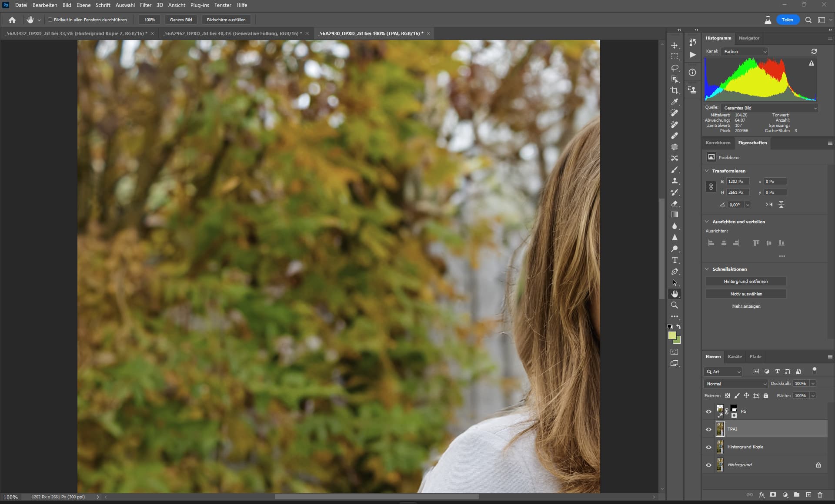Open the Filter menu
The height and width of the screenshot is (504, 835).
(145, 5)
